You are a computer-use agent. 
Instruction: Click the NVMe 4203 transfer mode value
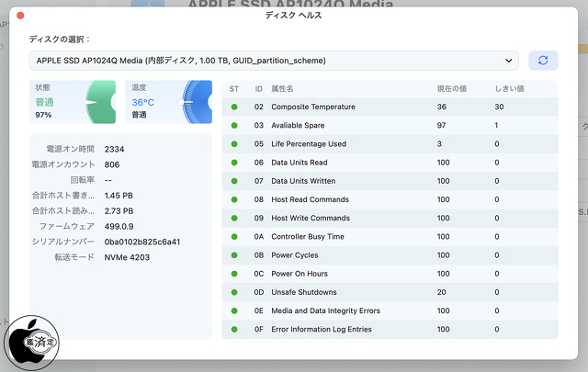point(127,257)
